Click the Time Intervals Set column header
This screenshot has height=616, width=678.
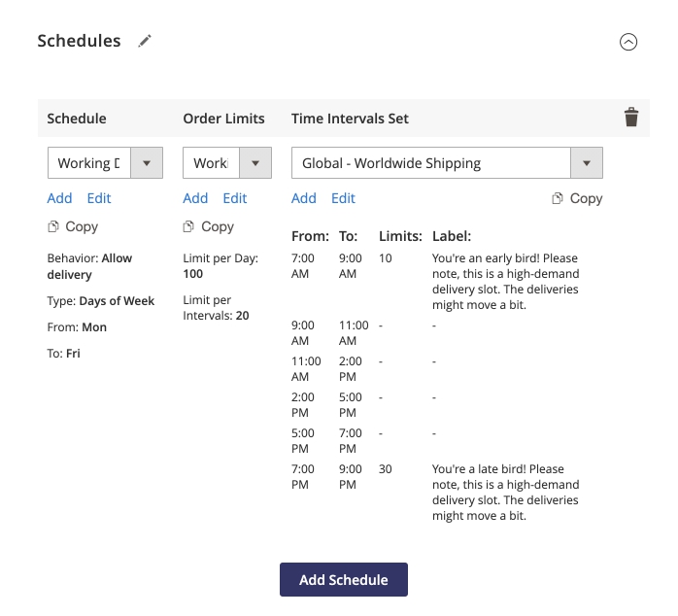click(x=350, y=119)
